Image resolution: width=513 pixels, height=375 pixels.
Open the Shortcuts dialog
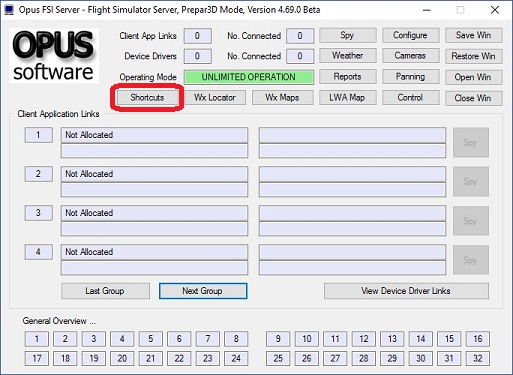pyautogui.click(x=147, y=98)
